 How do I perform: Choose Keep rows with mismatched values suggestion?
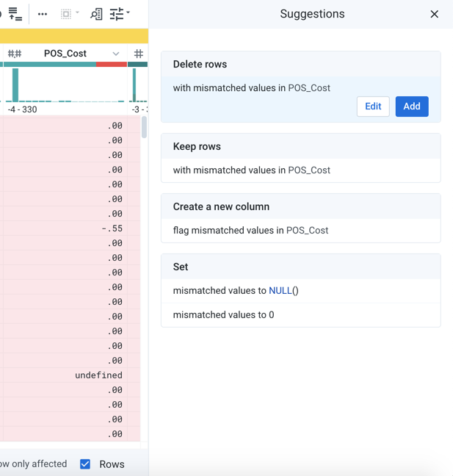(301, 170)
